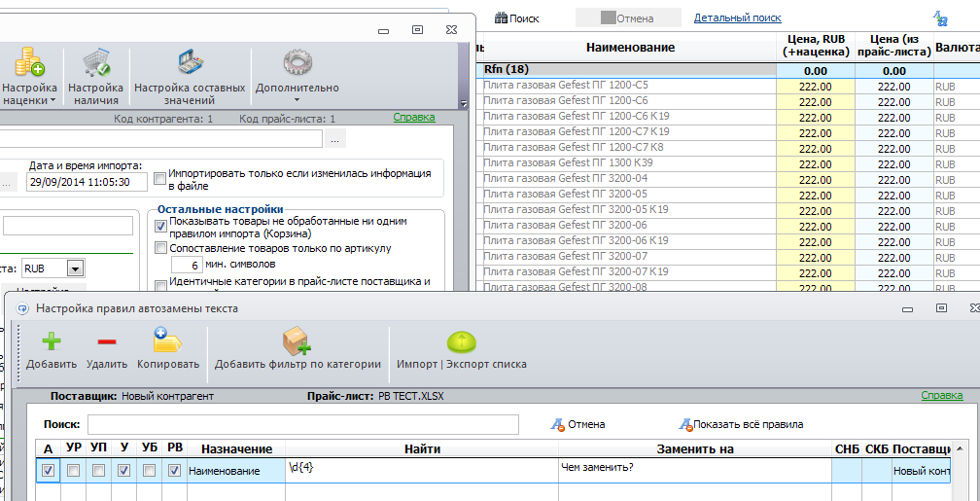Viewport: 980px width, 501px height.
Task: Expand Настройка наценки dropdown arrow
Action: [x=53, y=99]
